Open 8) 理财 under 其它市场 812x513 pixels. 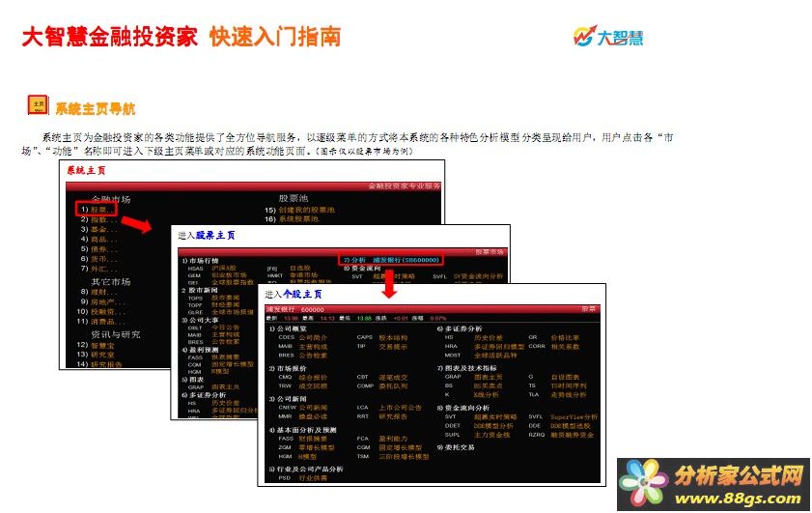(98, 293)
